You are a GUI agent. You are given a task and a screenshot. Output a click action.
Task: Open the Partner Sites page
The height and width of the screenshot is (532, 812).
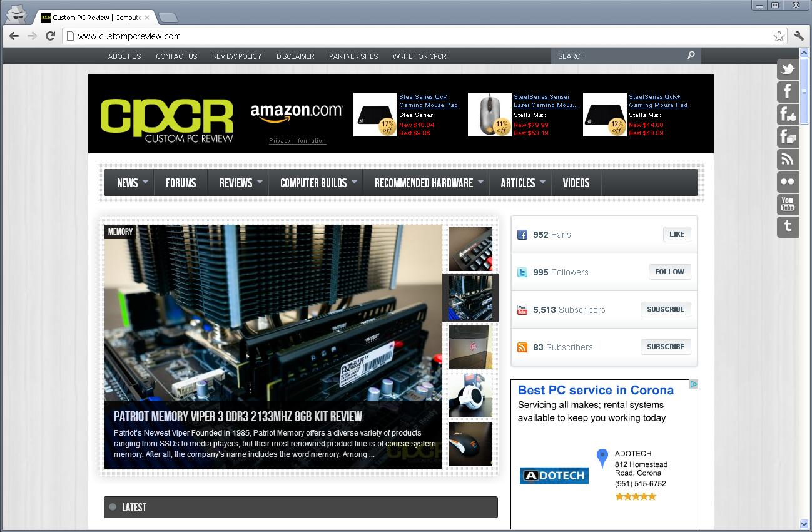tap(353, 56)
